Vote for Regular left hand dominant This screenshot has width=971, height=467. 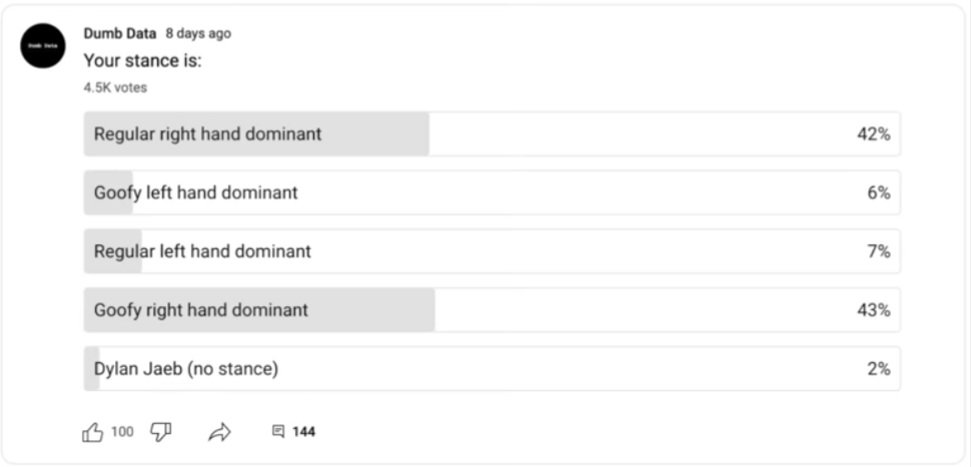click(x=492, y=251)
